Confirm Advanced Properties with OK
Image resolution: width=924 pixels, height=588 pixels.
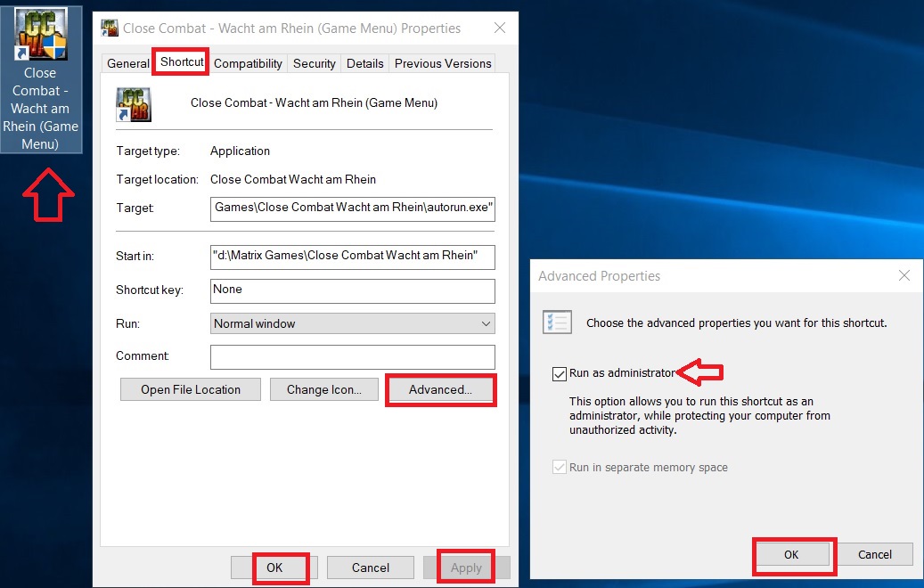[791, 554]
